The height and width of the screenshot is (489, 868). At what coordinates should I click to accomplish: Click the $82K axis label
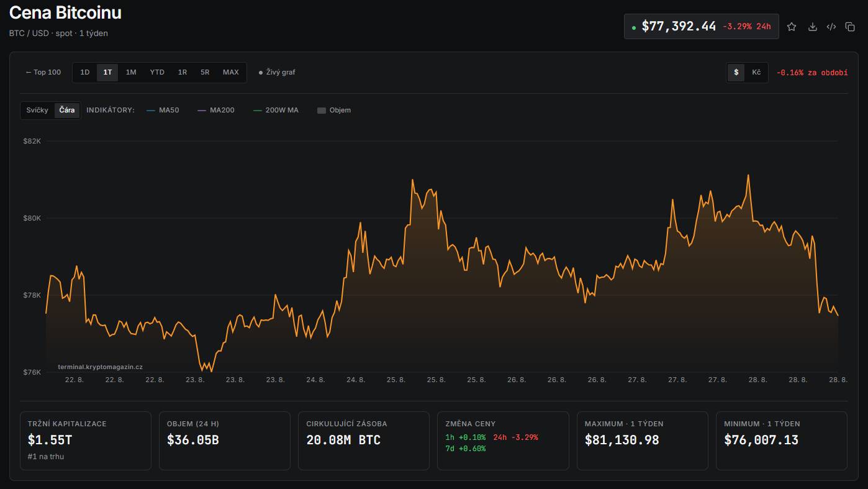32,141
